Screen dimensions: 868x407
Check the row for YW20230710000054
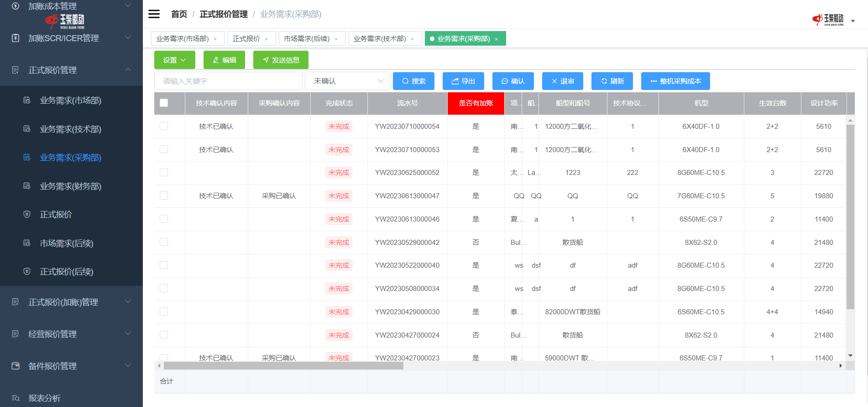(x=164, y=126)
